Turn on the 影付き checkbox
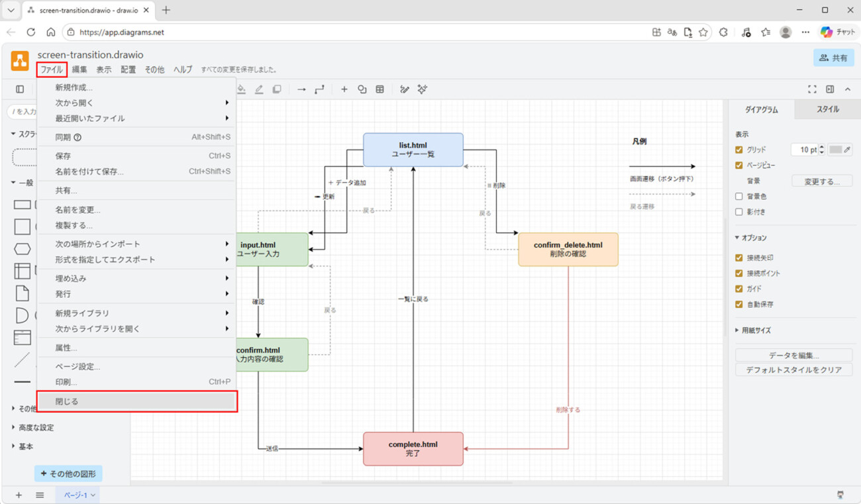Image resolution: width=861 pixels, height=504 pixels. (739, 212)
